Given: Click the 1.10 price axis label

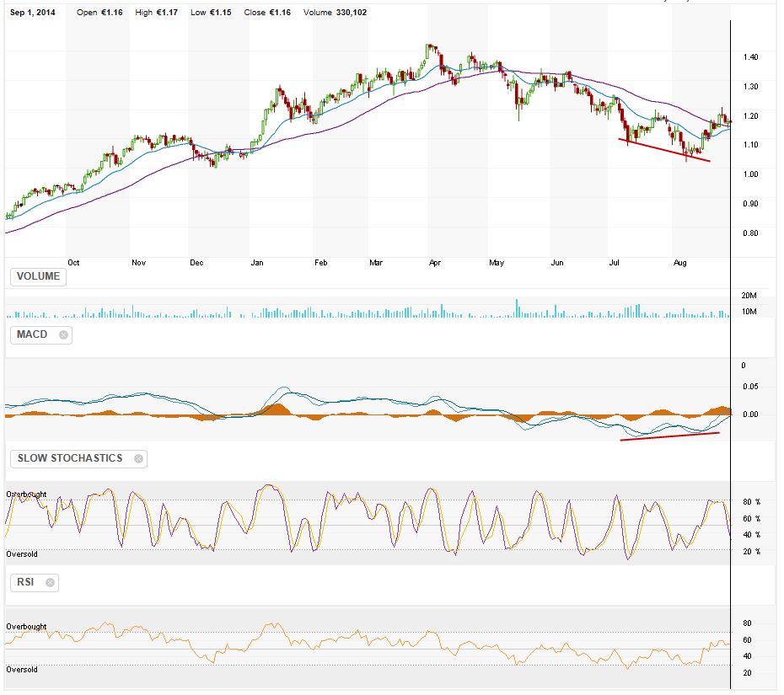Looking at the screenshot, I should pos(750,145).
